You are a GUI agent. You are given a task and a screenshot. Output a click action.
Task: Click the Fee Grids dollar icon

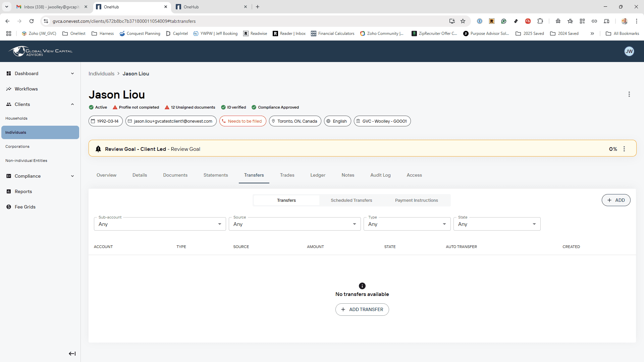point(9,207)
